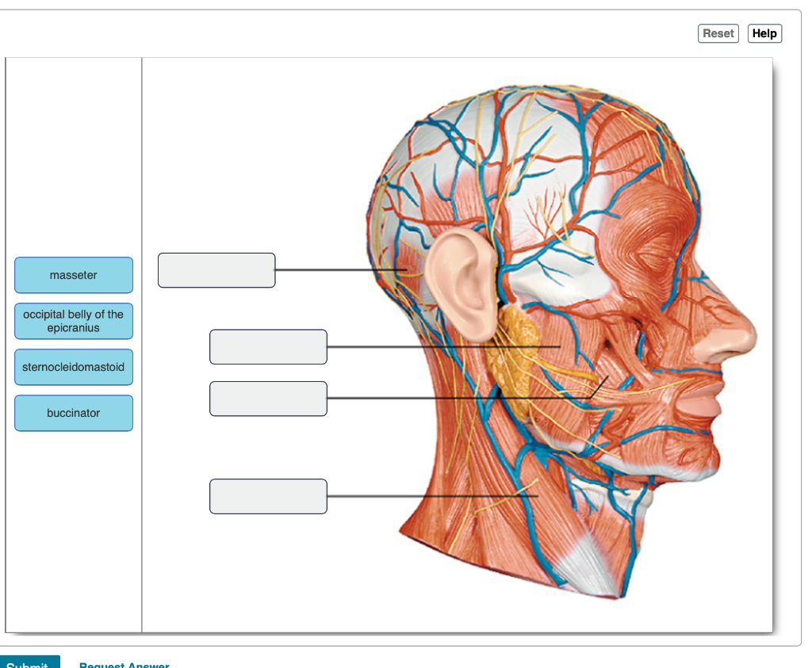Click the third blank answer box

point(268,399)
